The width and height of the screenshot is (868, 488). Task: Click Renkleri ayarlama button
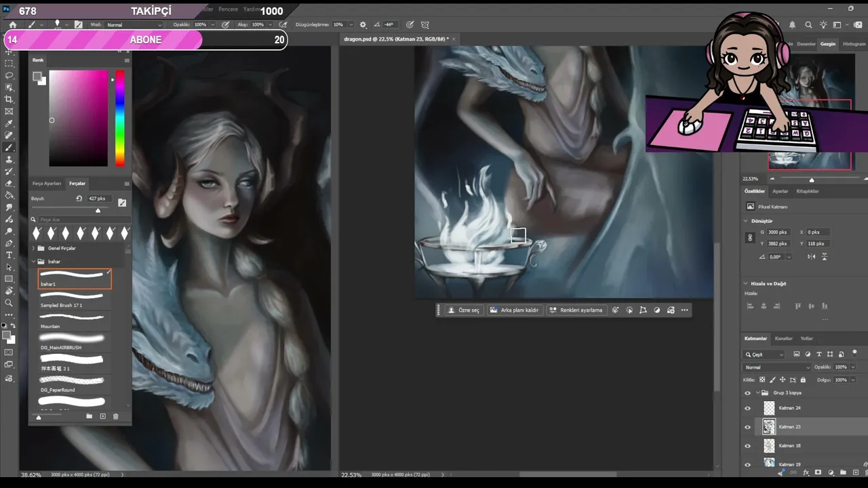click(576, 310)
